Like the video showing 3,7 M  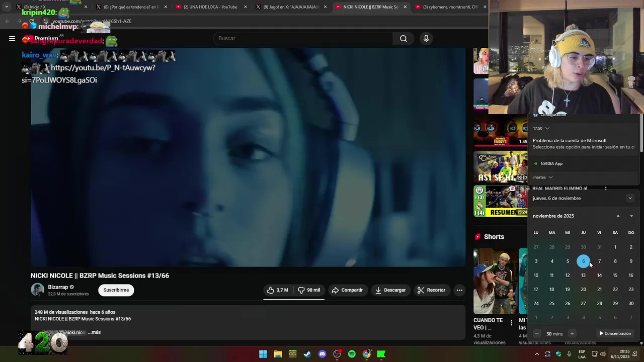278,290
